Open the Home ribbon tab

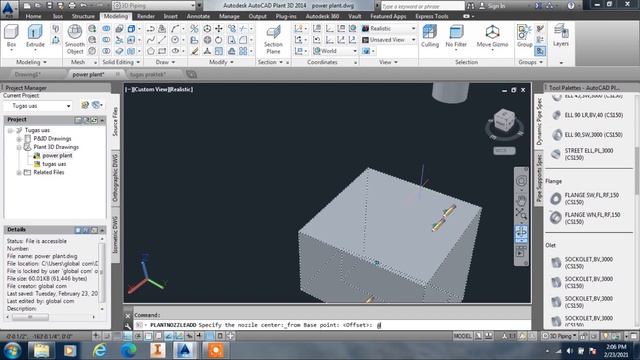[x=33, y=16]
